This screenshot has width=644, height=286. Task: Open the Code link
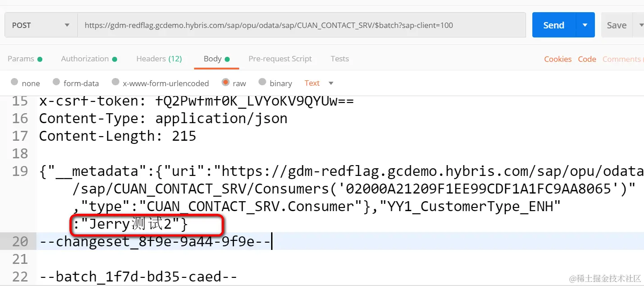click(x=587, y=59)
